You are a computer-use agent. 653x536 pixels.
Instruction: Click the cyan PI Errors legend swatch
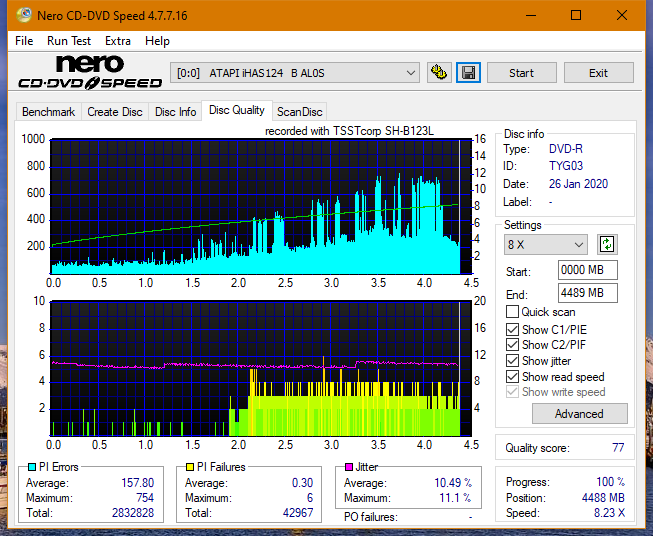[x=32, y=467]
